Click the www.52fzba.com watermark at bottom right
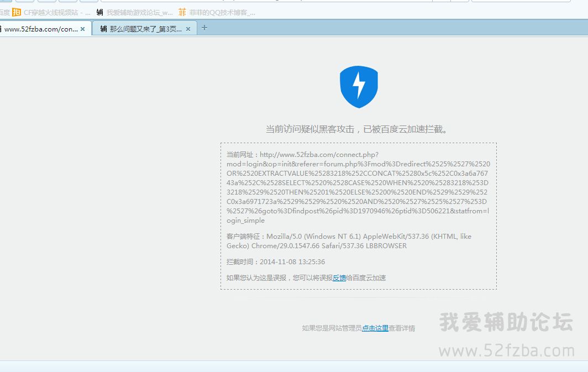The width and height of the screenshot is (588, 372). 506,350
